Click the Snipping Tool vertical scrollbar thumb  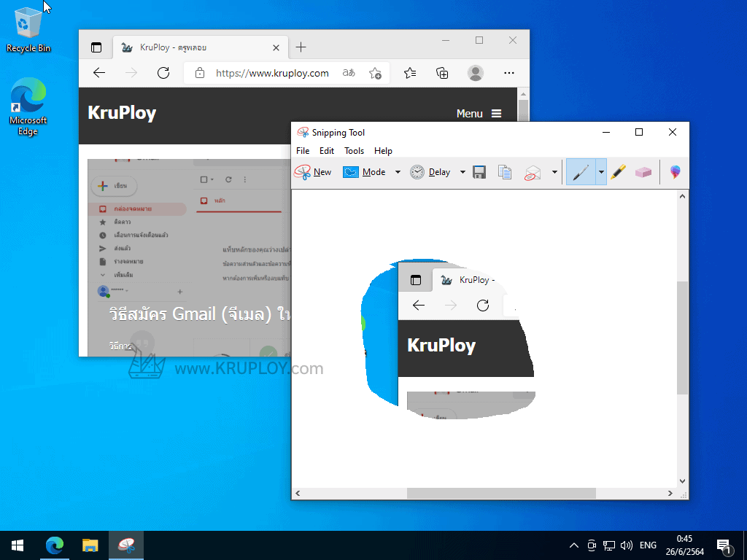pyautogui.click(x=682, y=338)
